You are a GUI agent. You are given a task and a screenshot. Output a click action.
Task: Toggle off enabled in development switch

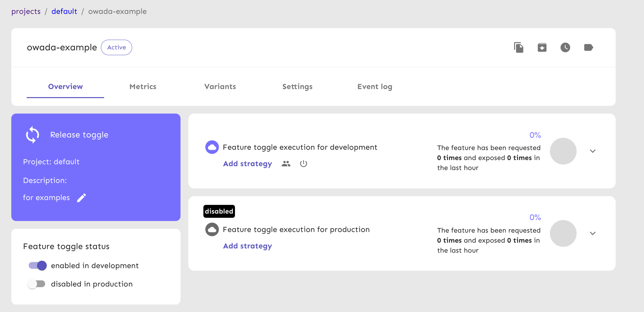[x=38, y=266]
